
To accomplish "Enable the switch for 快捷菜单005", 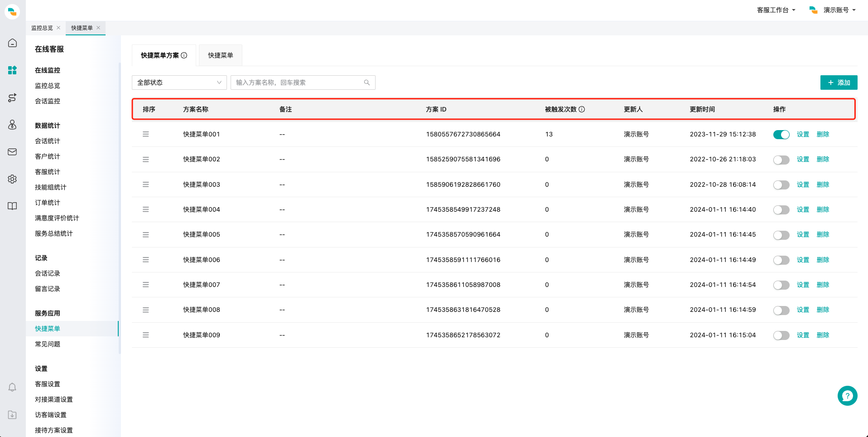I will pos(781,235).
